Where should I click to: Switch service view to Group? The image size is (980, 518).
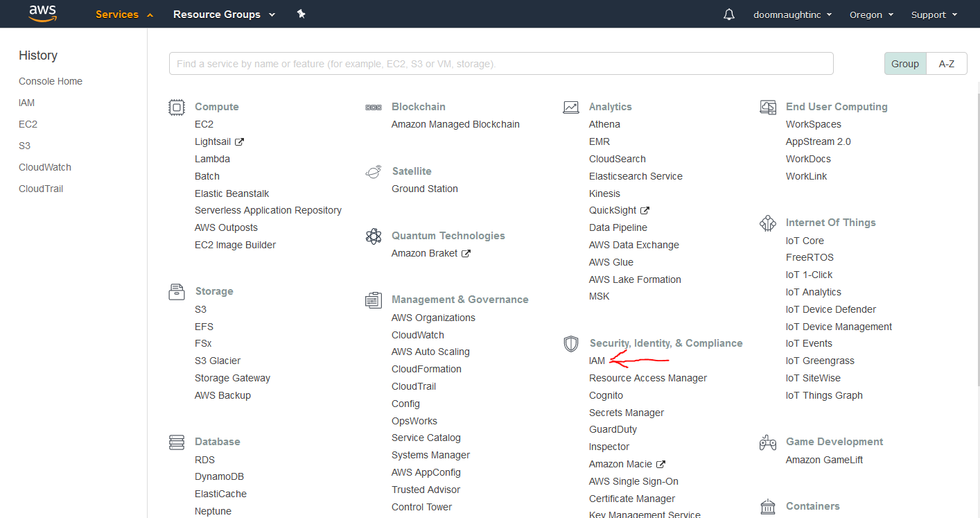click(x=905, y=64)
